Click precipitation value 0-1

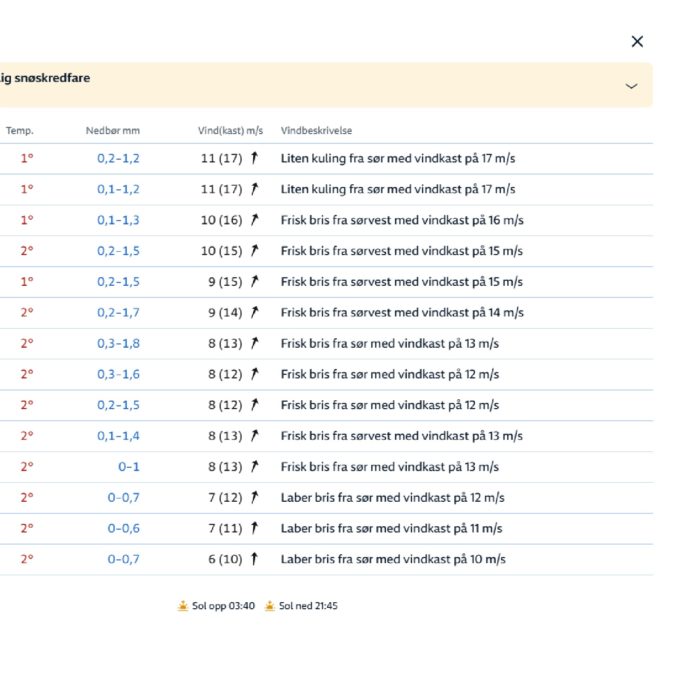[x=129, y=467]
